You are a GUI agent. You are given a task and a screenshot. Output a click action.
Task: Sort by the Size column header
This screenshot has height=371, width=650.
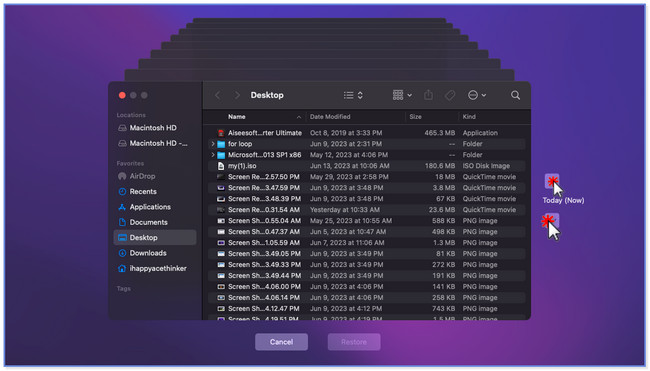(x=415, y=117)
